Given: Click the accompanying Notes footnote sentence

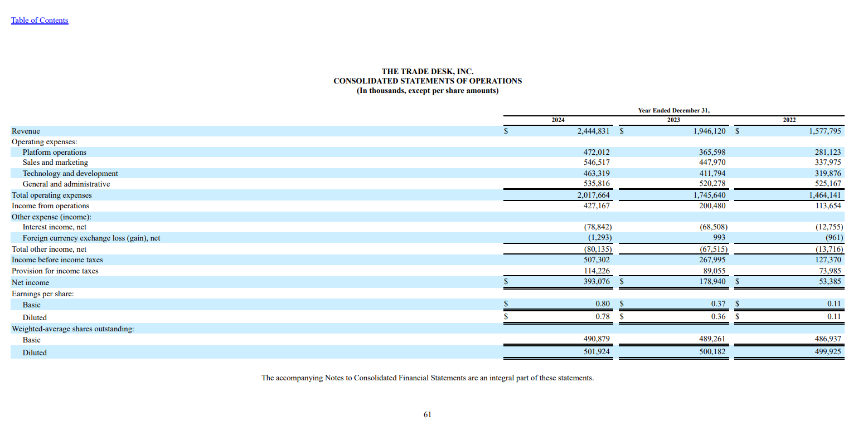Looking at the screenshot, I should click(x=428, y=378).
